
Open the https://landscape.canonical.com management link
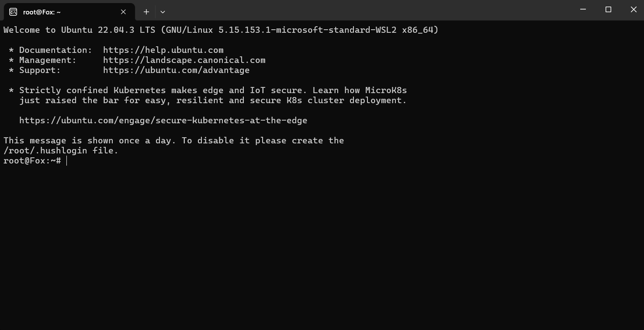click(x=184, y=60)
